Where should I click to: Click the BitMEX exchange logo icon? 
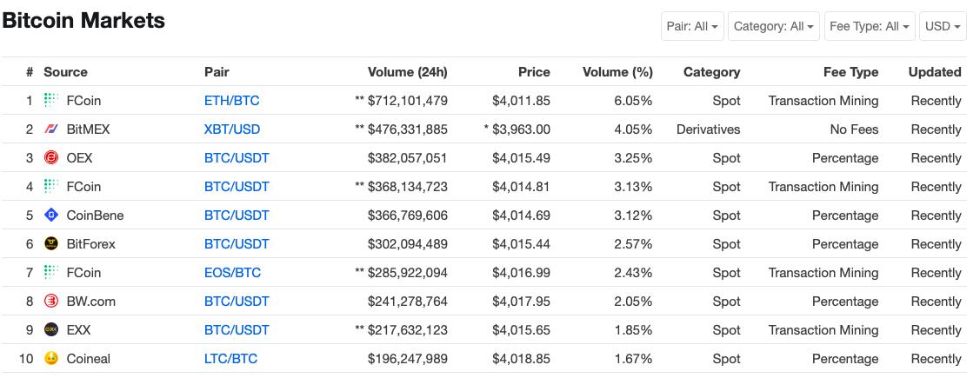51,129
